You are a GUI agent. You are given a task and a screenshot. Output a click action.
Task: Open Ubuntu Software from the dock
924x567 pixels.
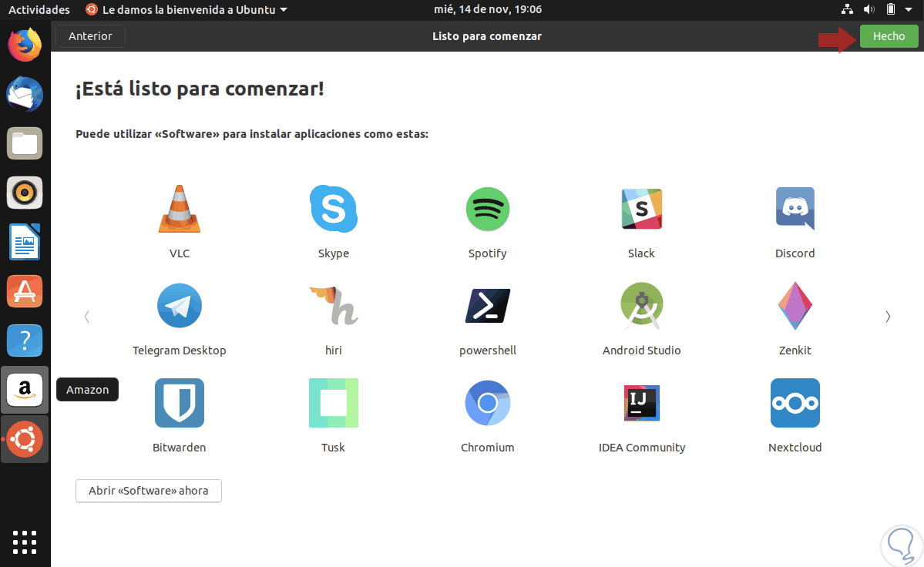[x=24, y=291]
